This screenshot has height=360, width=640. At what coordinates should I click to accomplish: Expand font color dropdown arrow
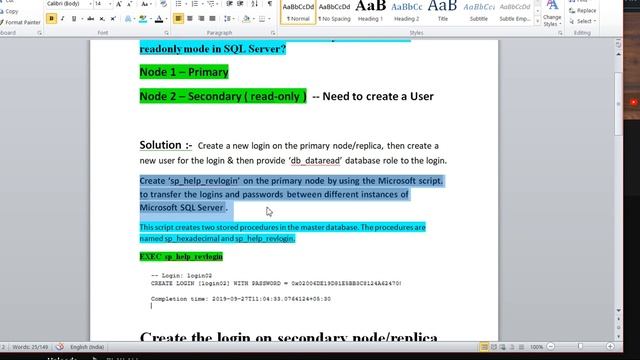167,19
